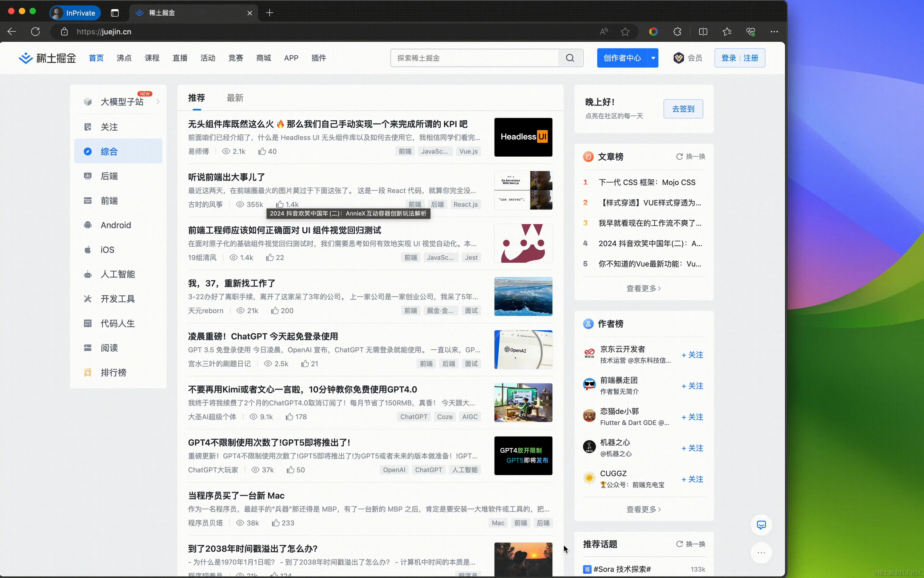Expand the 创作者中心 dropdown arrow
The height and width of the screenshot is (578, 924).
coord(653,58)
